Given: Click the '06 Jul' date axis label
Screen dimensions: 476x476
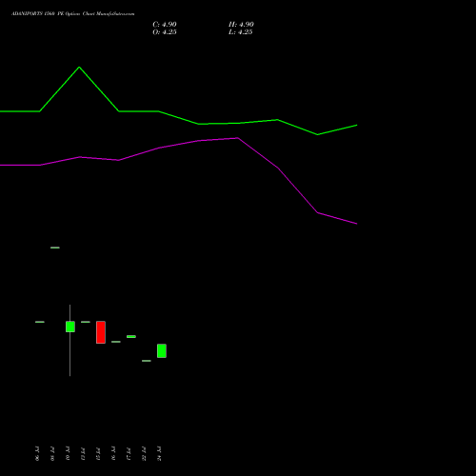Looking at the screenshot, I should point(37,454).
